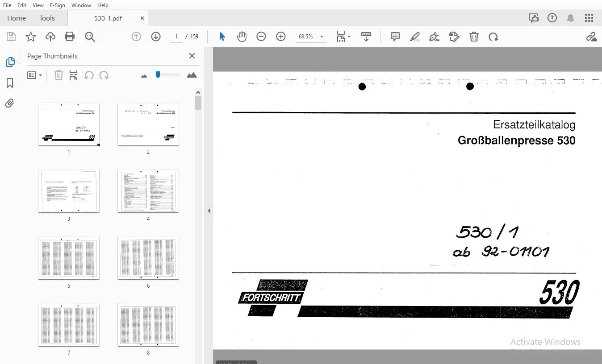Delete page with the toolbar trash icon
602x364 pixels.
(474, 37)
